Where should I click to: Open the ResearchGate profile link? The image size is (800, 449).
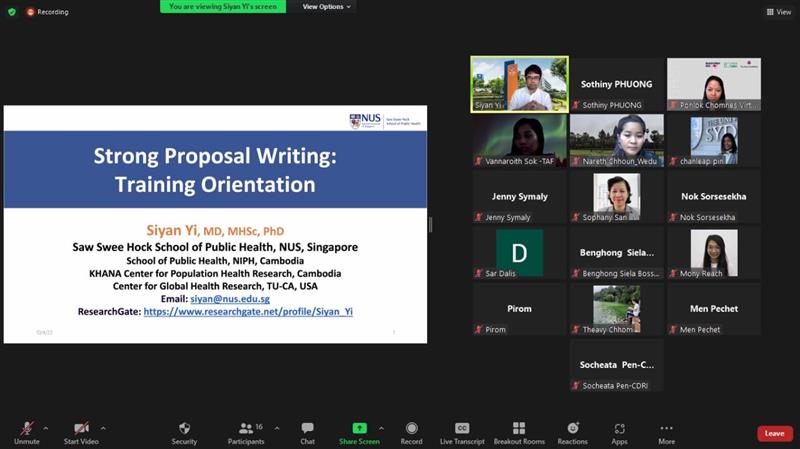click(x=248, y=312)
